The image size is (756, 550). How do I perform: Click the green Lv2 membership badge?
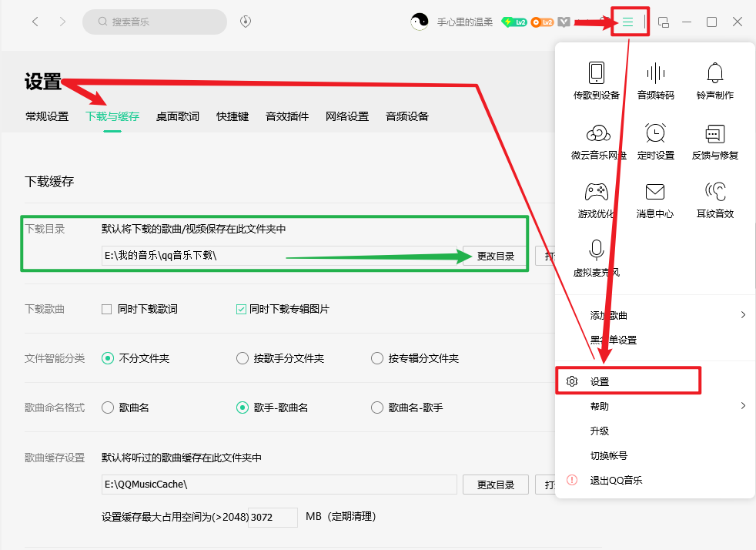pos(514,22)
